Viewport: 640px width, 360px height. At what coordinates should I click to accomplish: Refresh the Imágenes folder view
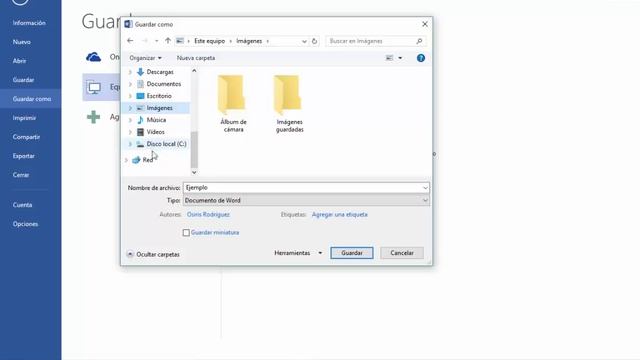(314, 41)
